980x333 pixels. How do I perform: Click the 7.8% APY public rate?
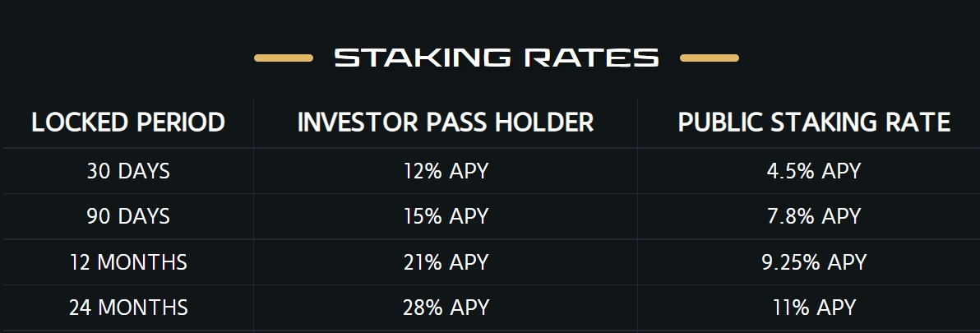click(815, 216)
